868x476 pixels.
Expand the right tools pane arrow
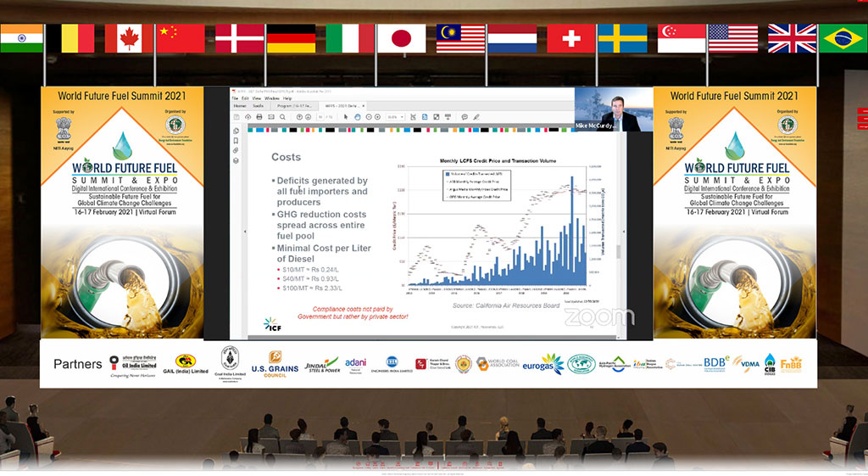pyautogui.click(x=624, y=232)
